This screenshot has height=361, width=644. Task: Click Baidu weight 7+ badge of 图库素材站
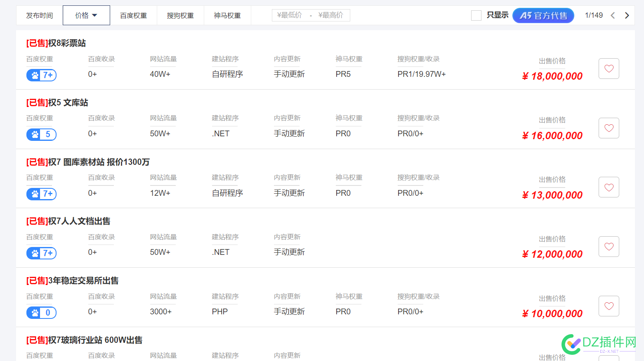pos(41,194)
